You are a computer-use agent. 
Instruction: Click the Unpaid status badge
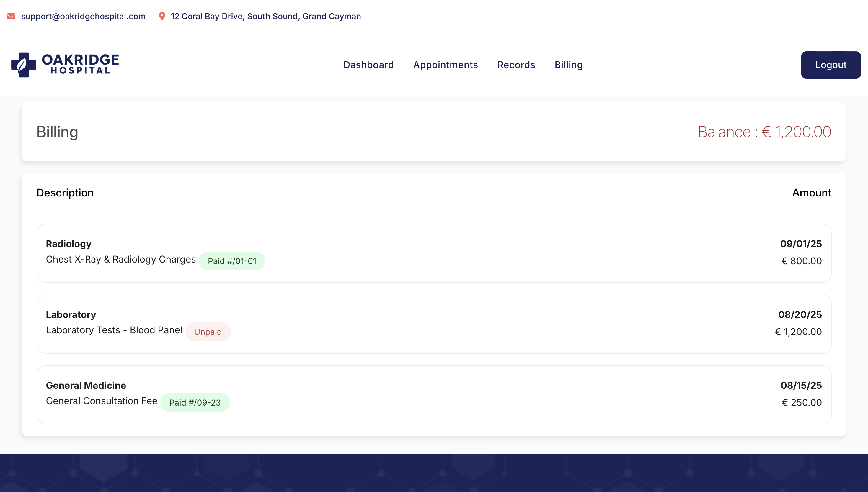(x=208, y=332)
